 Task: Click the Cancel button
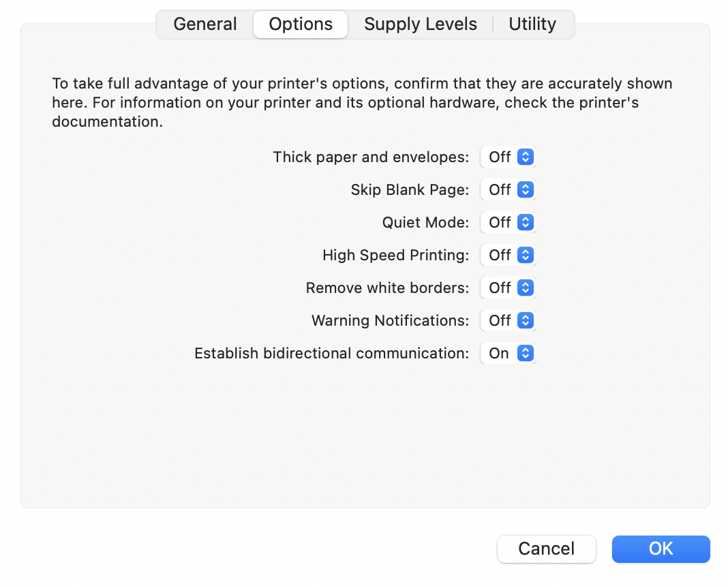coord(546,549)
